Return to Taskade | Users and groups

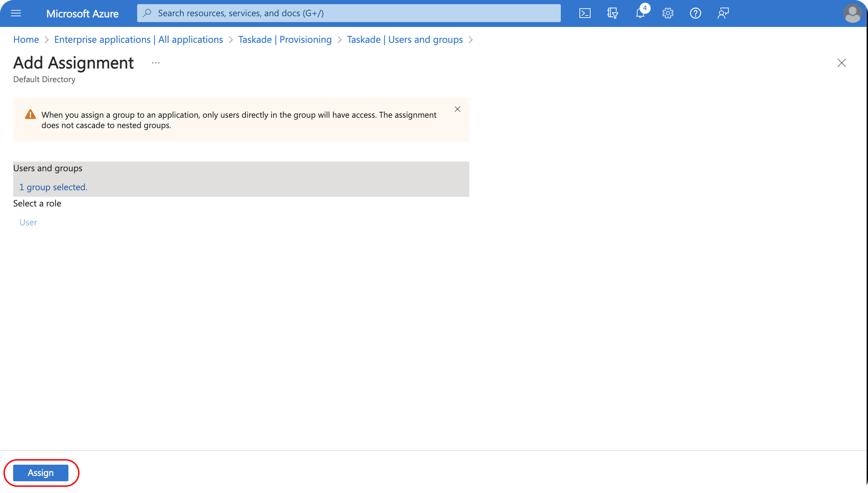tap(405, 40)
